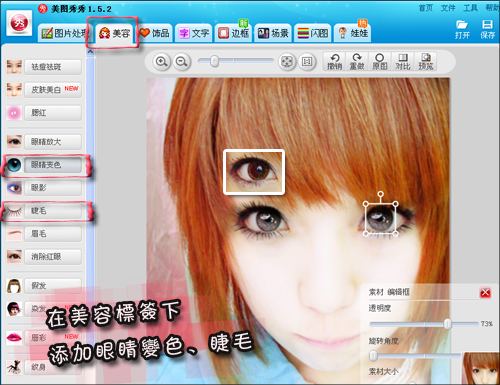
Task: Open the 场景 tab
Action: [273, 33]
